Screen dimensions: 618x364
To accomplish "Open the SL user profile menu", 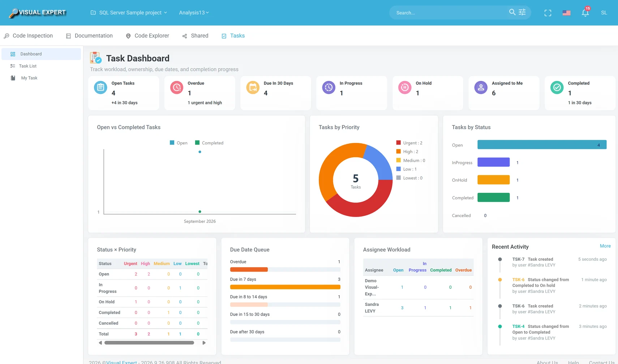I will (604, 13).
